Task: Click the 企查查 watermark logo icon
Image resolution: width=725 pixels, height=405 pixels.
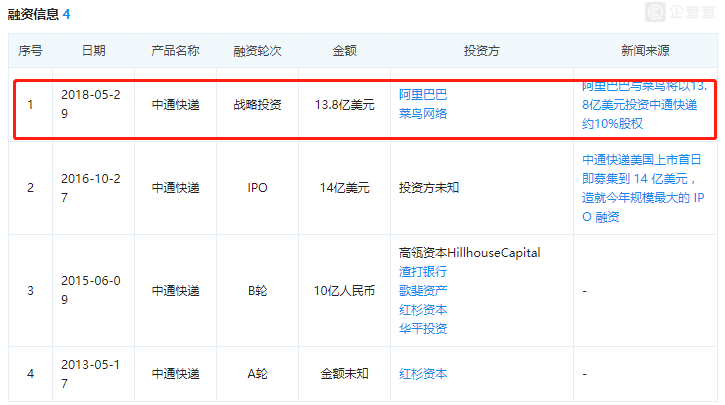Action: click(655, 12)
